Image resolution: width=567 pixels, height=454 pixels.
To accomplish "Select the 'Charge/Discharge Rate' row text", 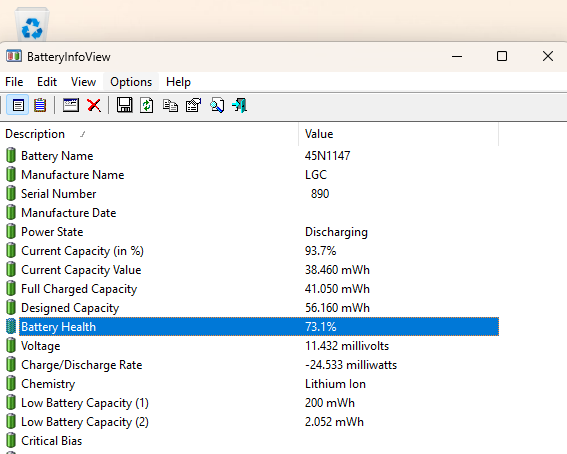I will pos(82,365).
